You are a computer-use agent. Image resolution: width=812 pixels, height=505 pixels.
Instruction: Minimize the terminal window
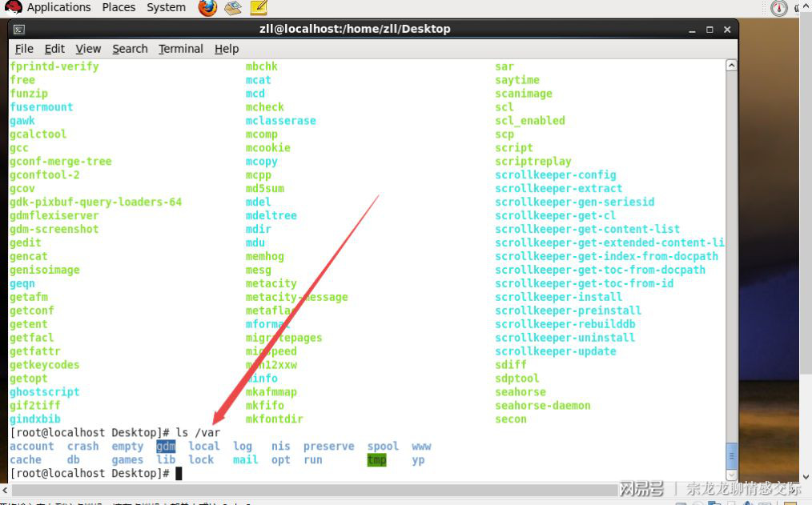[692, 30]
